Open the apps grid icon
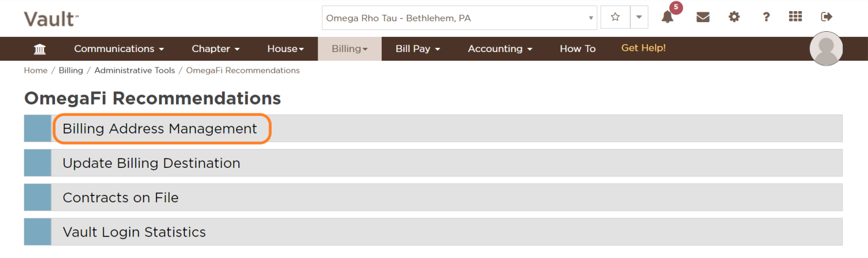Screen dimensions: 868x258 [x=795, y=17]
